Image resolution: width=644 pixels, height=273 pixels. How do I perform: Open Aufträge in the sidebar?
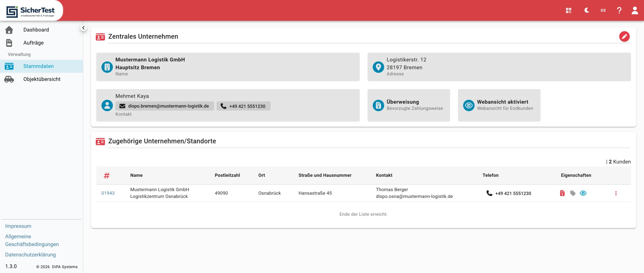pos(33,43)
